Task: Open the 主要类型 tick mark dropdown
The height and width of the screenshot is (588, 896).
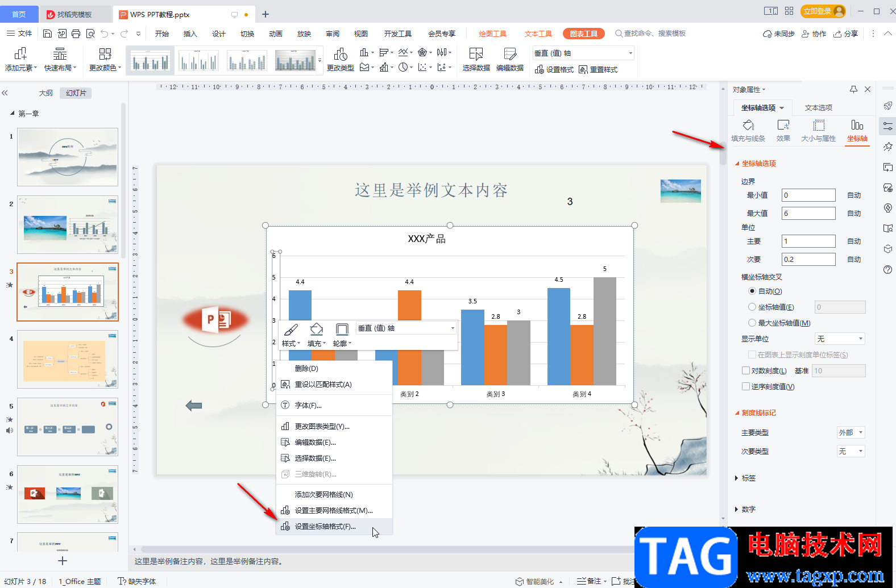Action: click(x=851, y=432)
